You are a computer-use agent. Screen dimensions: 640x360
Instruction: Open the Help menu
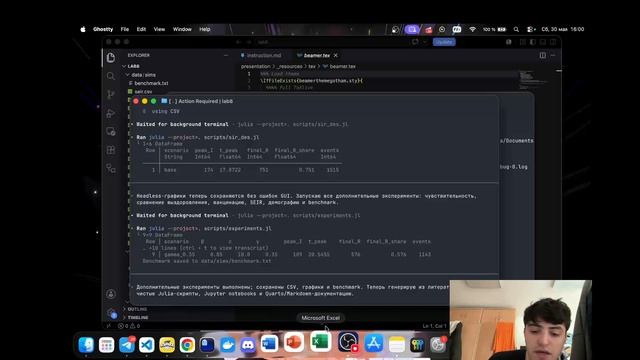tap(204, 29)
